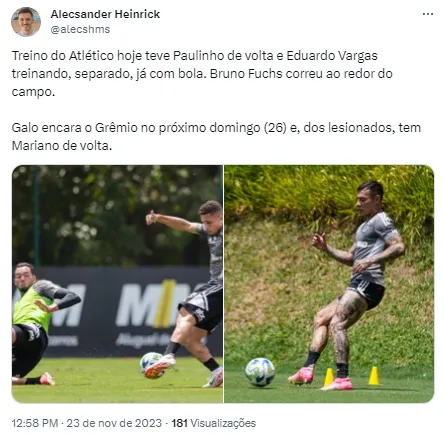Click the @alecshms handle
Image resolution: width=444 pixels, height=441 pixels.
click(x=80, y=29)
